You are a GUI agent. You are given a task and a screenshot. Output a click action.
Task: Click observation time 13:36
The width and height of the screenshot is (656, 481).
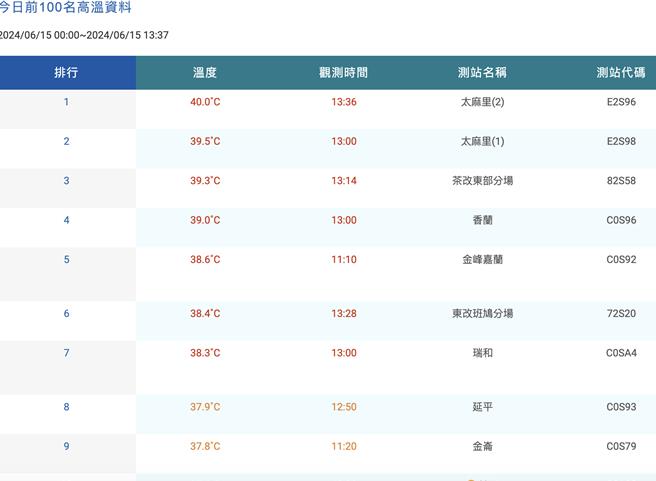click(344, 102)
